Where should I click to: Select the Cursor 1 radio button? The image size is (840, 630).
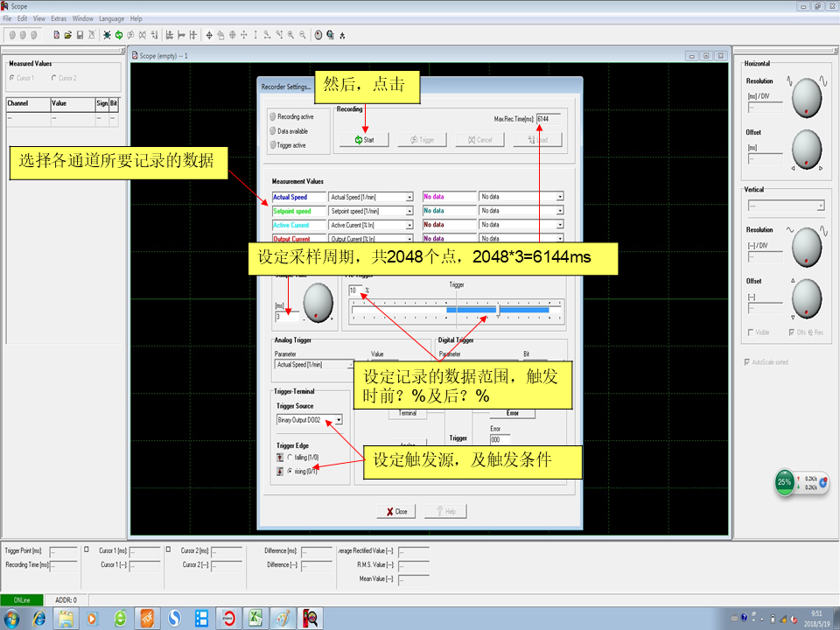(11, 78)
